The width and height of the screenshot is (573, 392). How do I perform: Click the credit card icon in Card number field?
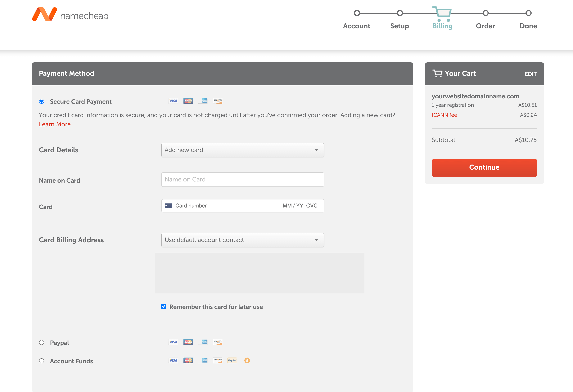click(168, 206)
